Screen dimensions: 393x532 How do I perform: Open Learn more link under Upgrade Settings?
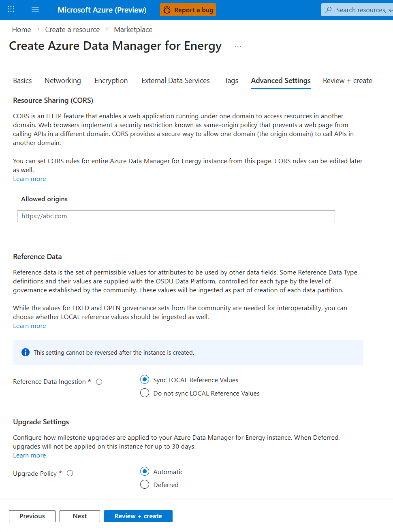pos(30,455)
